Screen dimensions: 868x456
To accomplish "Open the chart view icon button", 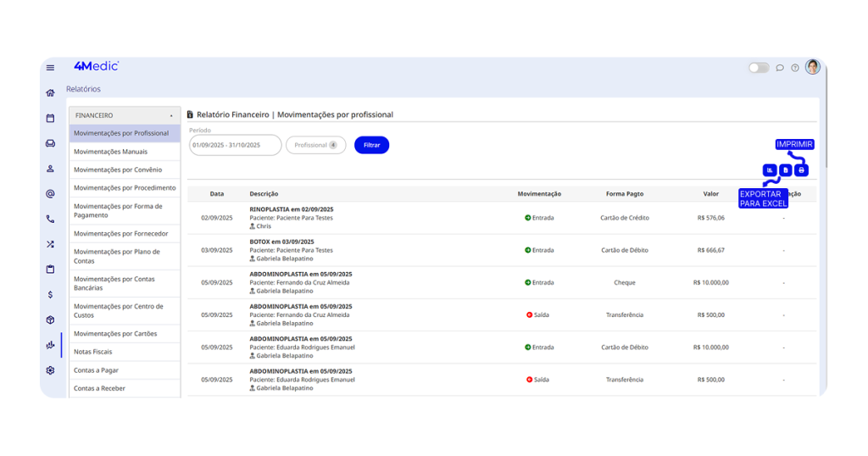I will 770,170.
